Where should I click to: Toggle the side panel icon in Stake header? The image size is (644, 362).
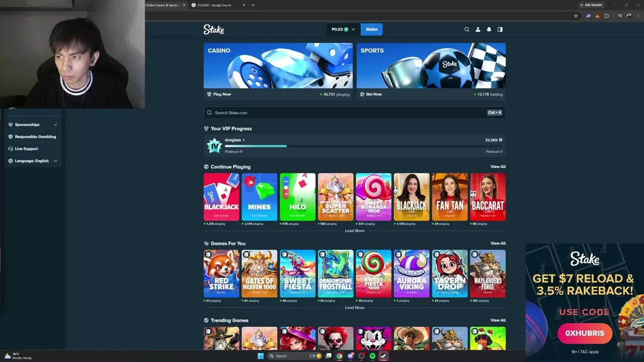500,29
